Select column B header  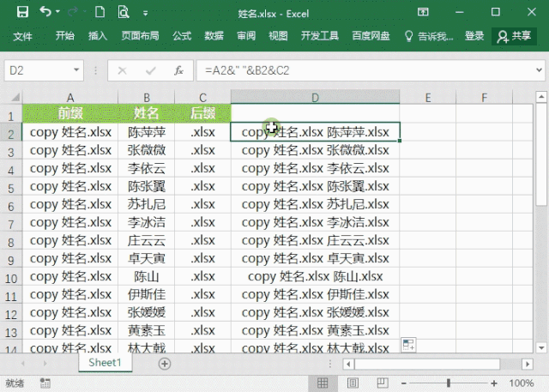click(x=147, y=97)
